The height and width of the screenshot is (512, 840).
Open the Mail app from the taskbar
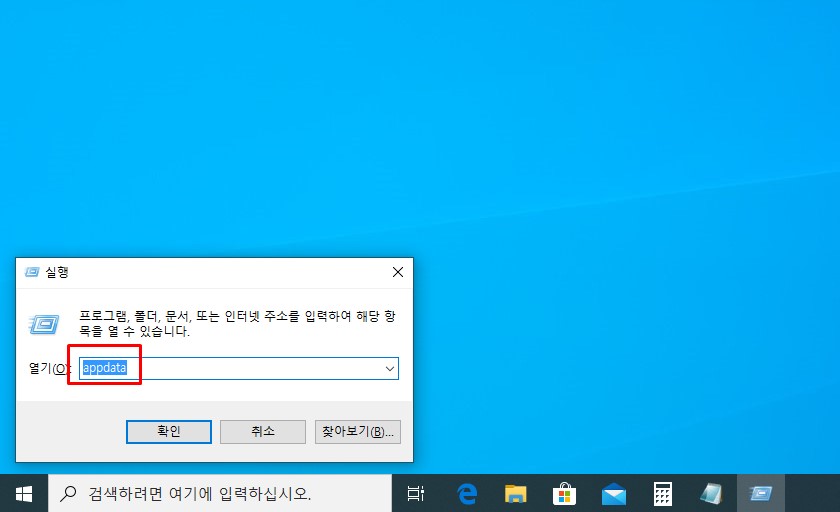(x=613, y=493)
